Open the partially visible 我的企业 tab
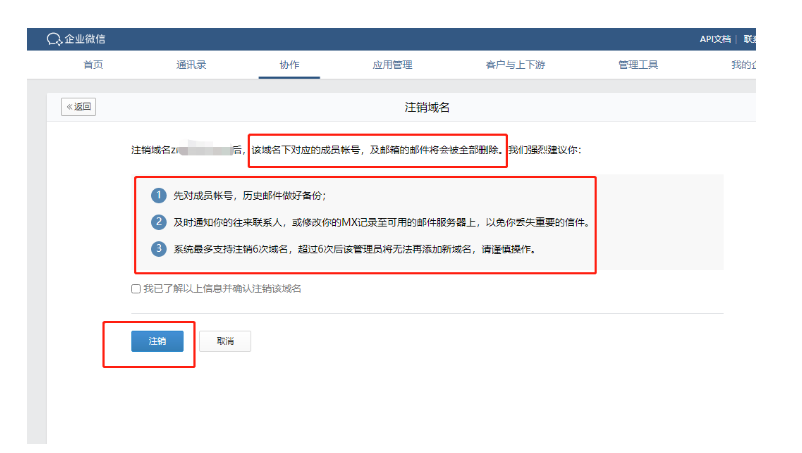This screenshot has width=802, height=453. (x=742, y=65)
